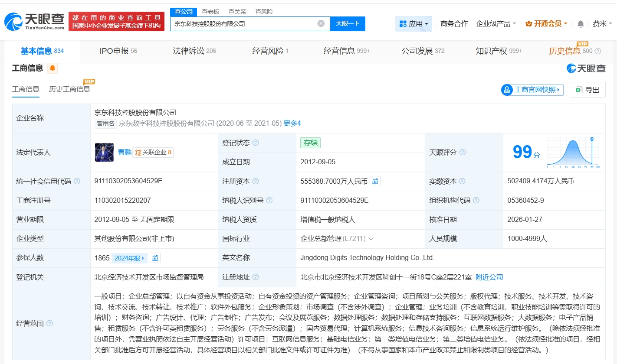
Task: Switch to the 历史工商信息 sub-tab
Action: point(69,89)
